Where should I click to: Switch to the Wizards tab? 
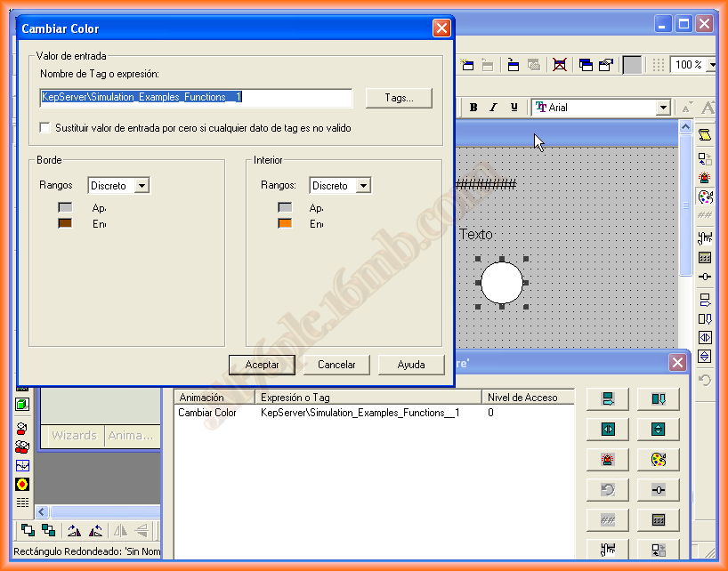74,436
